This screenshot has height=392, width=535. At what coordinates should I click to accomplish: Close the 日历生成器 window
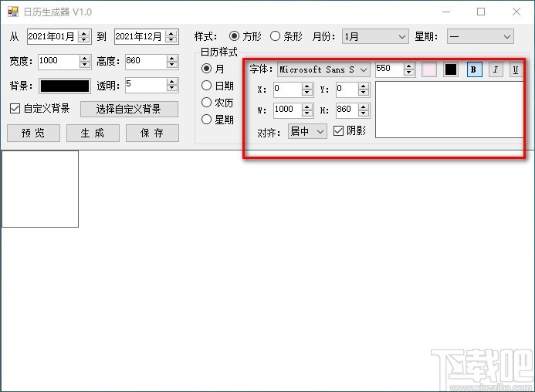pos(516,12)
